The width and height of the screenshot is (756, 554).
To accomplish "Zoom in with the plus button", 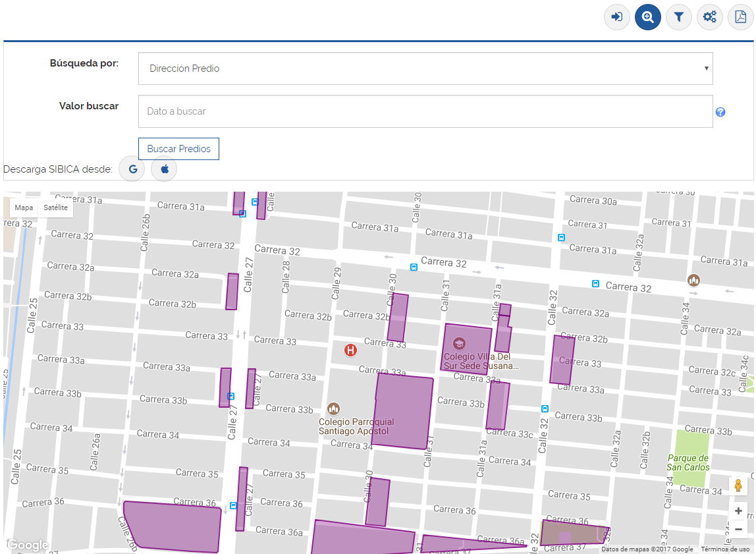I will pos(738,511).
